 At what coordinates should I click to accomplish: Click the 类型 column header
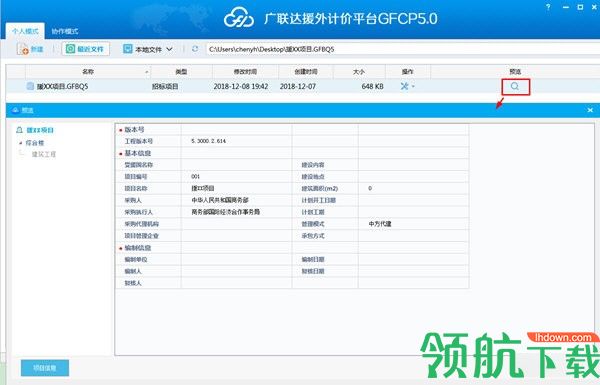(x=181, y=72)
